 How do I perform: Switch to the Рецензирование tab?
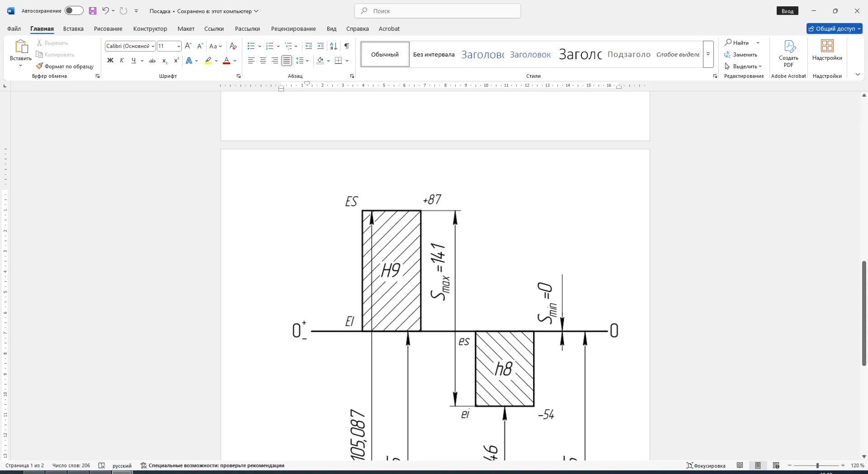[x=293, y=28]
